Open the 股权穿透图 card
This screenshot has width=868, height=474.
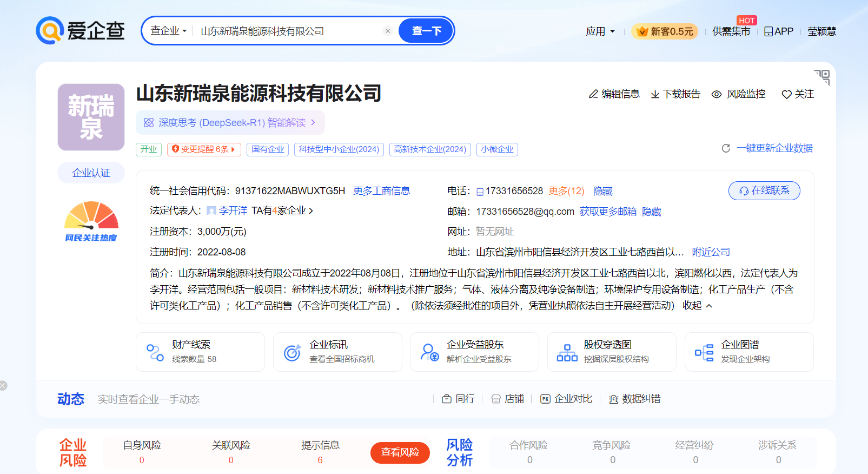(x=612, y=352)
